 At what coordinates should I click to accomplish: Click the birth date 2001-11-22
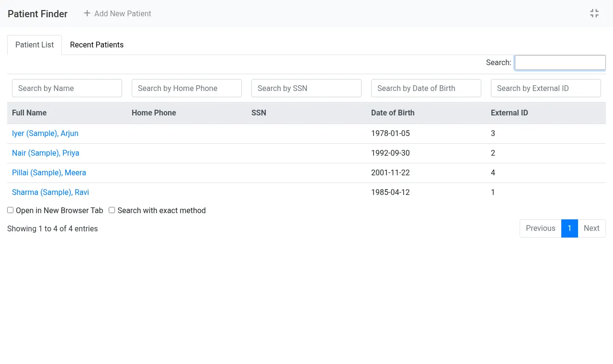(x=390, y=173)
